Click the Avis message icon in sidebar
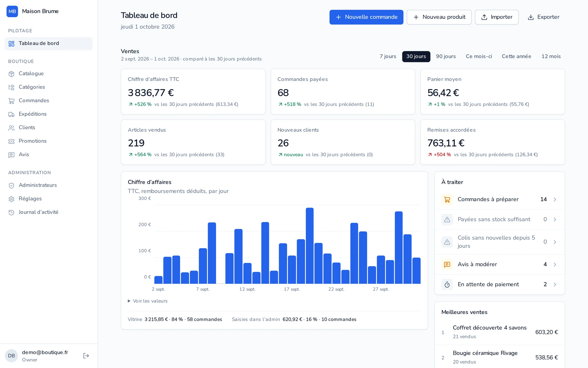Screen dimensions: 588x368 12,155
